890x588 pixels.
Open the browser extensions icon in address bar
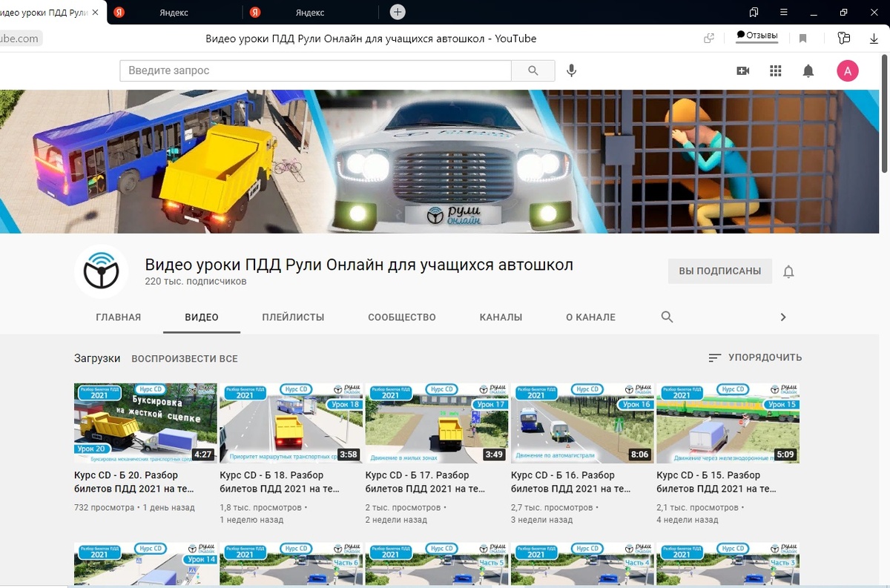pyautogui.click(x=843, y=39)
